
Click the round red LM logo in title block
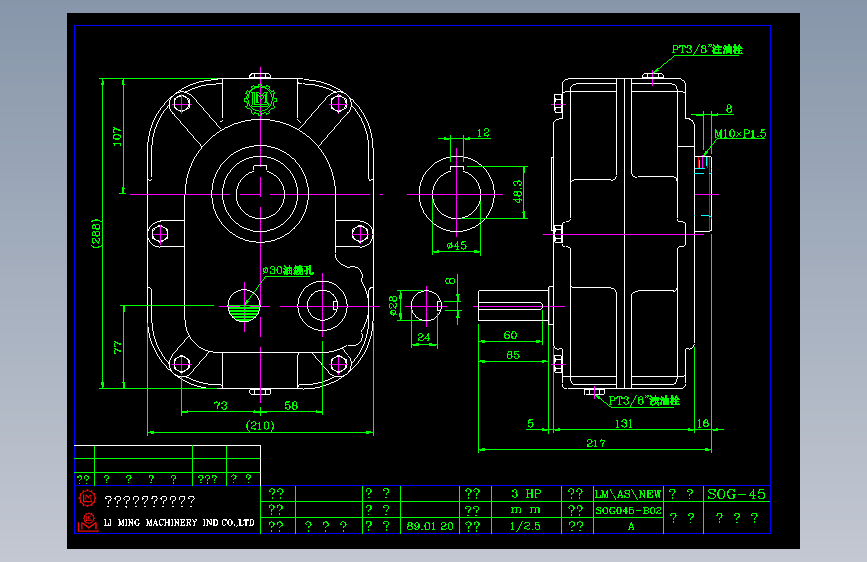[87, 498]
